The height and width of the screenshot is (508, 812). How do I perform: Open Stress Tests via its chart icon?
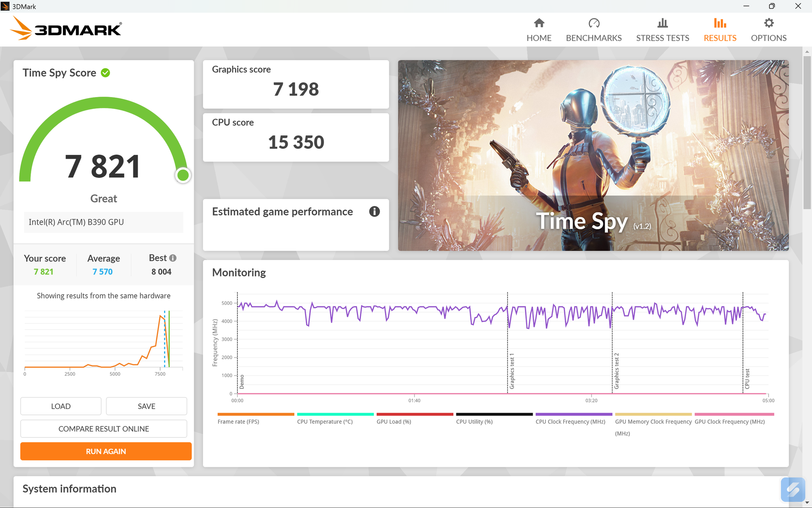(662, 24)
